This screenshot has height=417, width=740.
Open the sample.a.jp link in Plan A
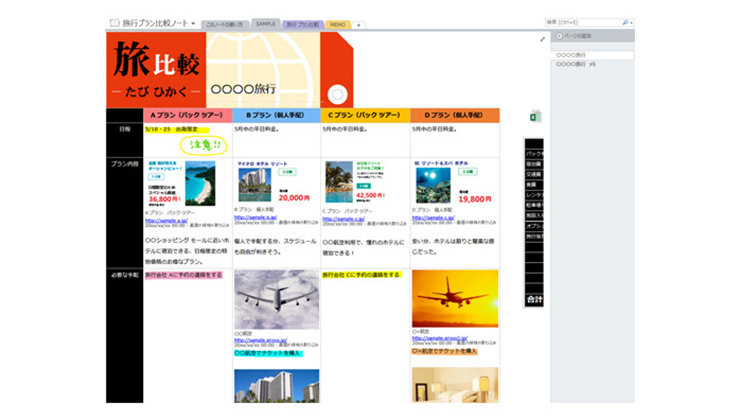[167, 219]
